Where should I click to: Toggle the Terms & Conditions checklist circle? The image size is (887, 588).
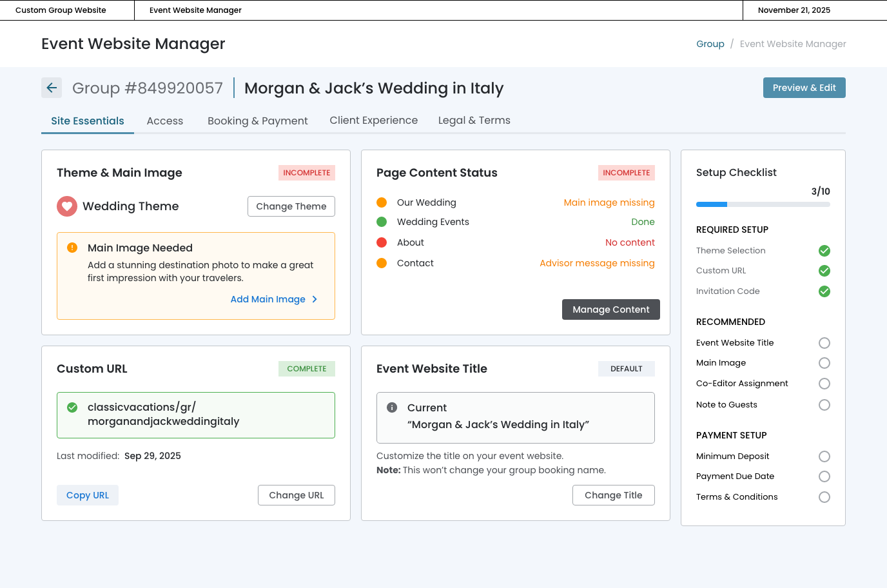(x=824, y=497)
